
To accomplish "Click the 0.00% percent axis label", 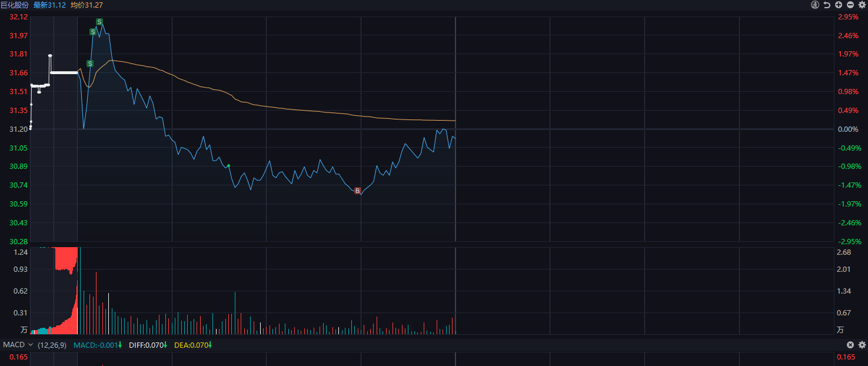I will (848, 129).
